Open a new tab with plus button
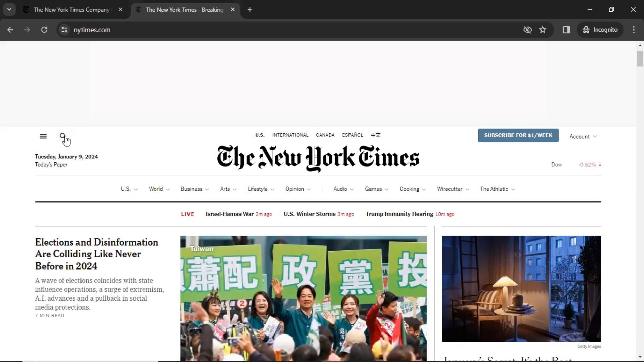 point(250,10)
